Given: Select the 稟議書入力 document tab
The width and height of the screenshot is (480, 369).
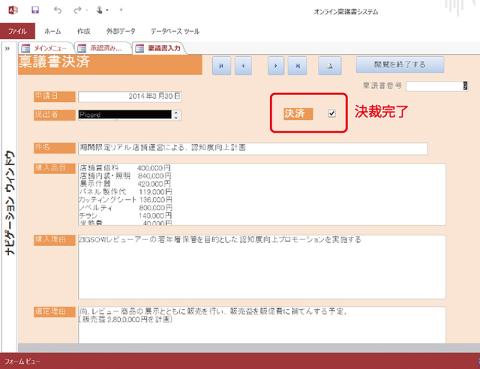Looking at the screenshot, I should click(x=159, y=48).
